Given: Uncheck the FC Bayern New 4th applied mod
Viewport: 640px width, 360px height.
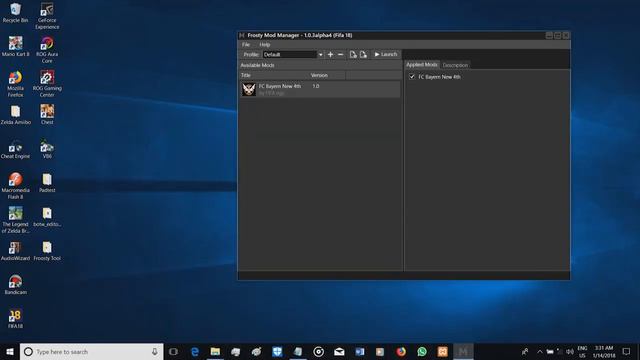Looking at the screenshot, I should point(412,76).
